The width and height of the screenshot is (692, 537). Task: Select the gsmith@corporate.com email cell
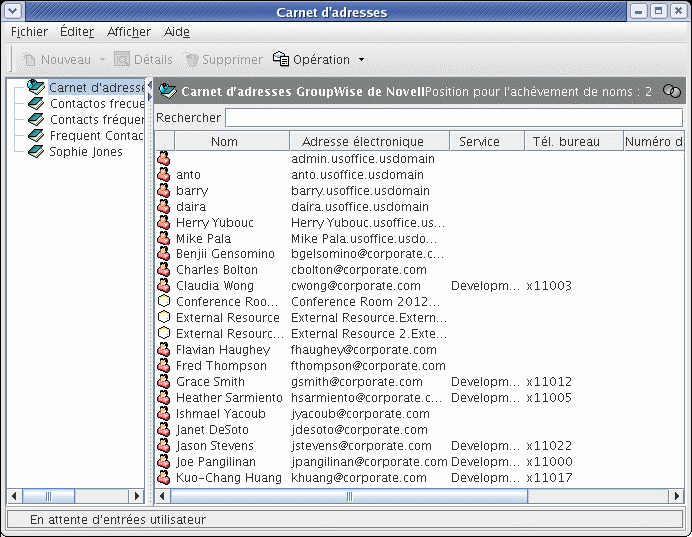point(357,381)
